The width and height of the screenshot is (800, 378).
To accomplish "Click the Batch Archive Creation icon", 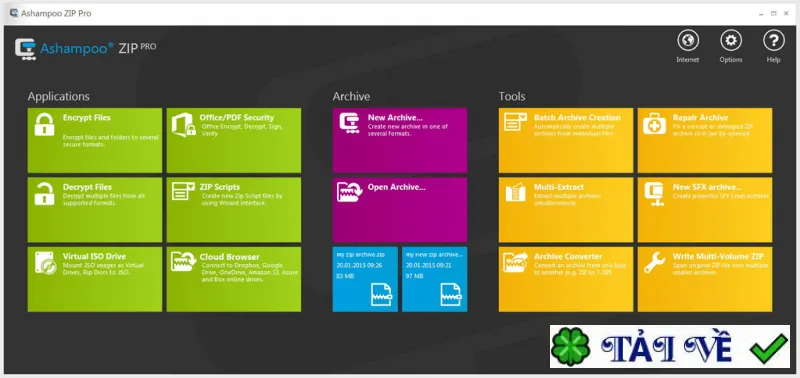I will point(515,122).
